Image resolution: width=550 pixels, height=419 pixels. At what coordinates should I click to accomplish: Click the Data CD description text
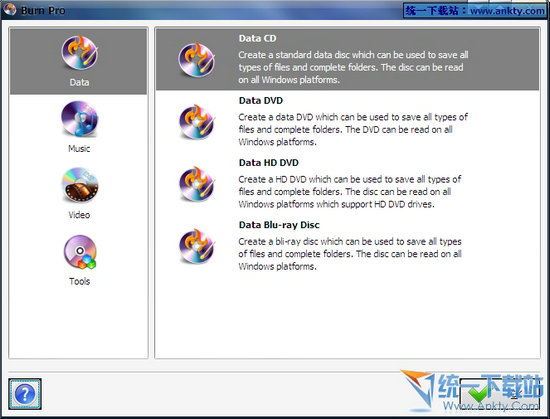tap(353, 67)
